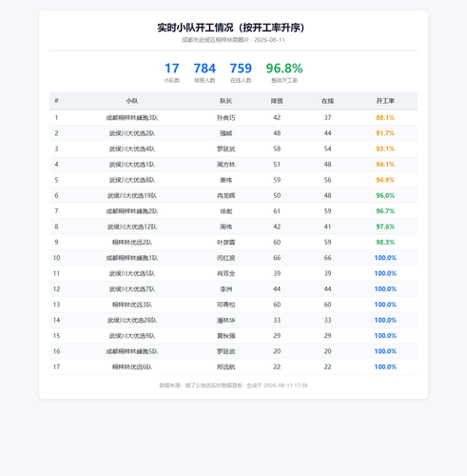Image resolution: width=467 pixels, height=476 pixels.
Task: Select team 武侯川大优选7队
Action: pyautogui.click(x=132, y=288)
